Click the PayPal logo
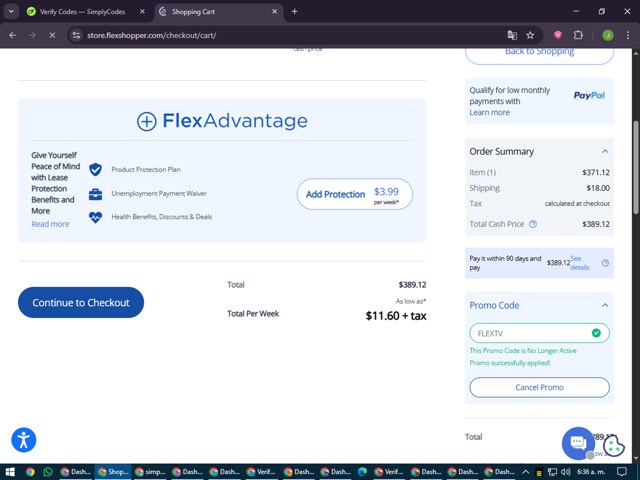 tap(589, 96)
